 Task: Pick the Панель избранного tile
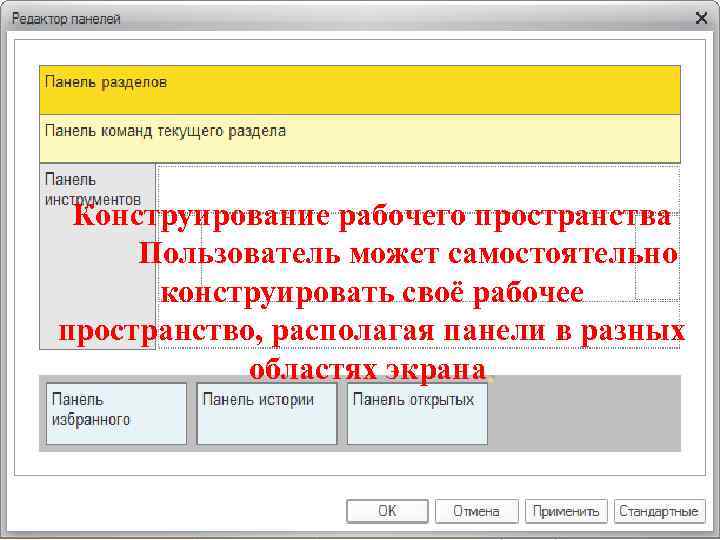[117, 414]
